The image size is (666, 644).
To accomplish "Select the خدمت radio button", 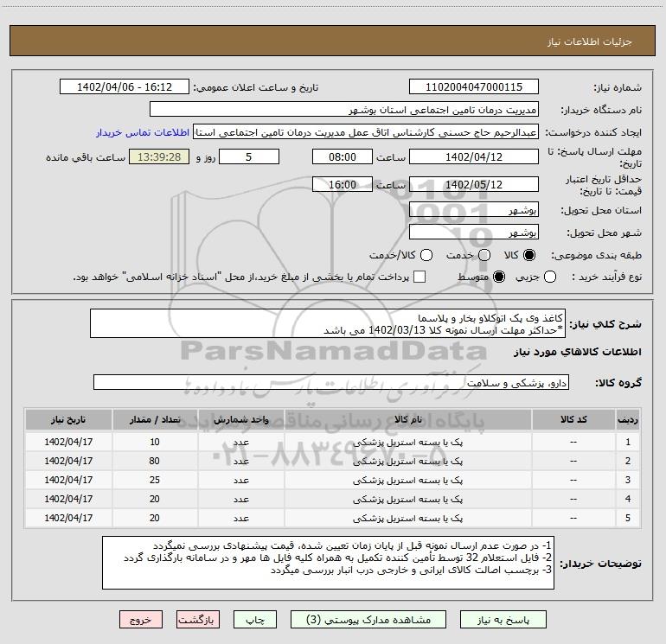I will (x=484, y=255).
